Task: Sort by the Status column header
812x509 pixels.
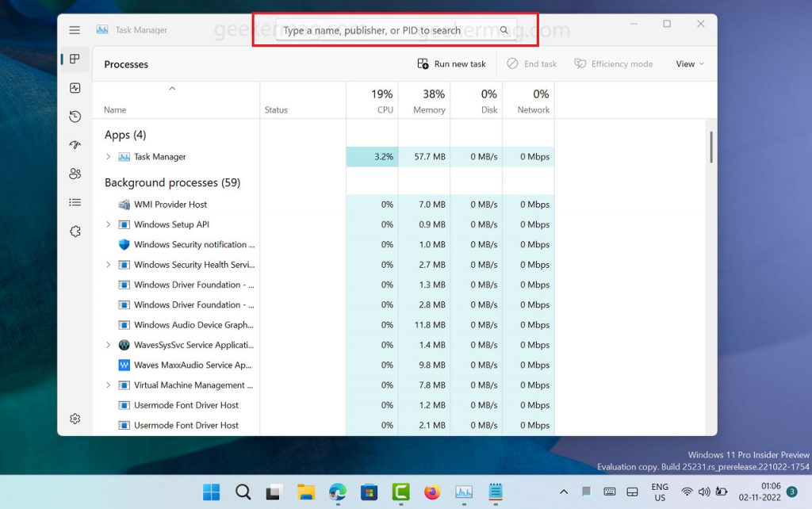Action: [303, 101]
